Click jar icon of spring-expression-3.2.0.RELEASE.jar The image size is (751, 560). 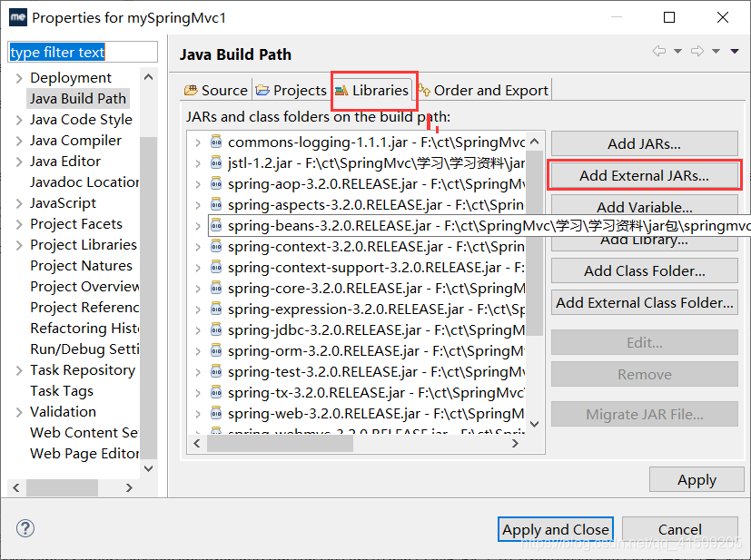tap(216, 309)
